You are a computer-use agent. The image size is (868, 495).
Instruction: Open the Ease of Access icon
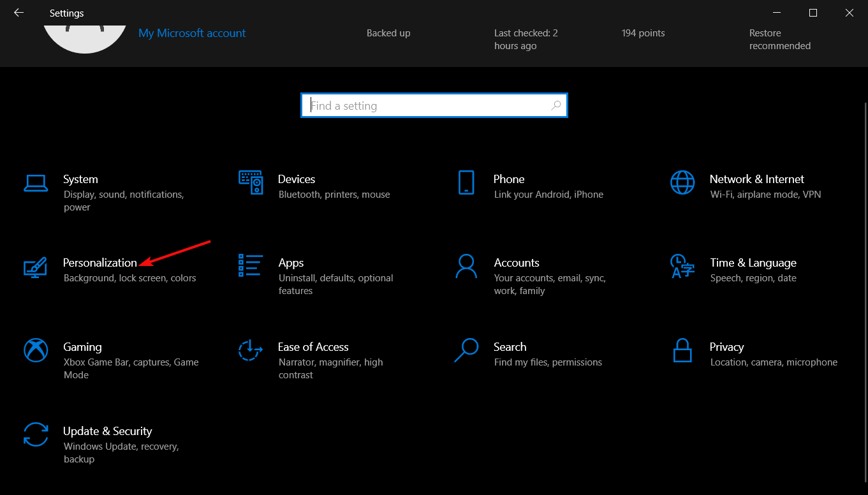(x=251, y=350)
